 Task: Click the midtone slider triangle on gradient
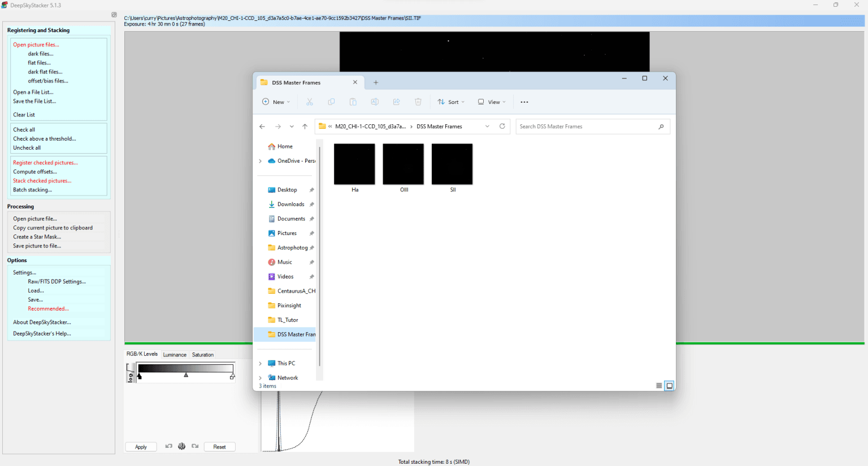point(186,375)
